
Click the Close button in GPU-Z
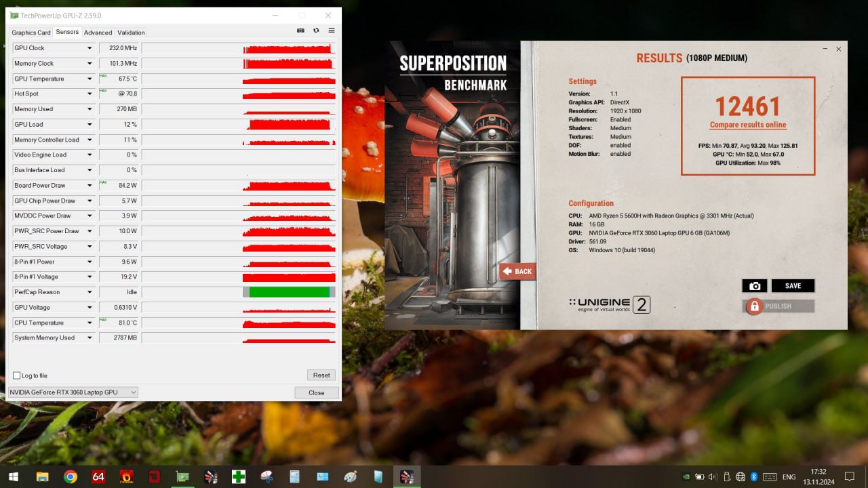(317, 392)
